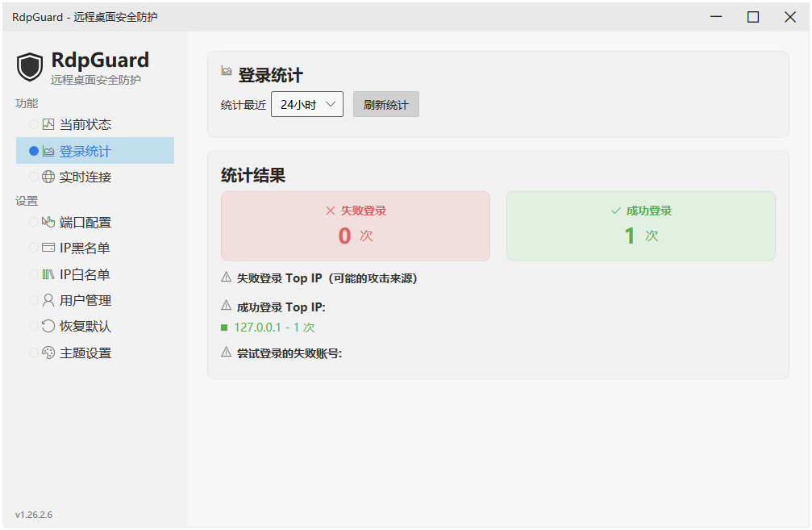This screenshot has height=530, width=812.
Task: Open the 24小时 time range dropdown
Action: (x=306, y=103)
